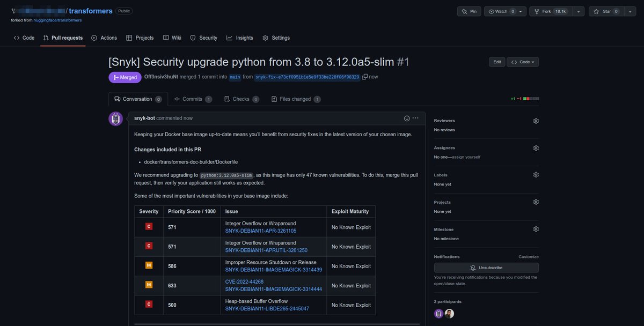Image resolution: width=644 pixels, height=326 pixels.
Task: Open SNYK-DEBIAN11-IMAGEMAGICK-3314439 issue link
Action: pos(274,270)
